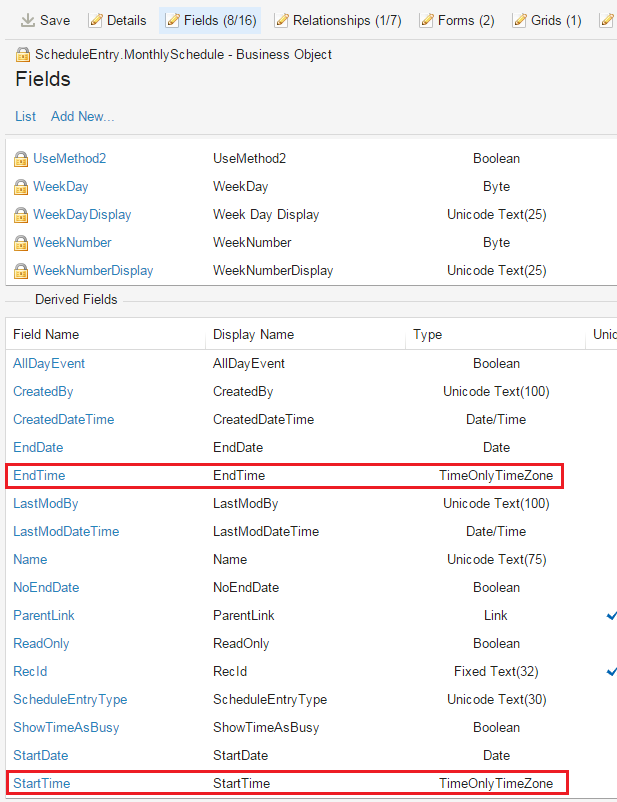Open the EndTime field link
The height and width of the screenshot is (802, 617).
[39, 476]
